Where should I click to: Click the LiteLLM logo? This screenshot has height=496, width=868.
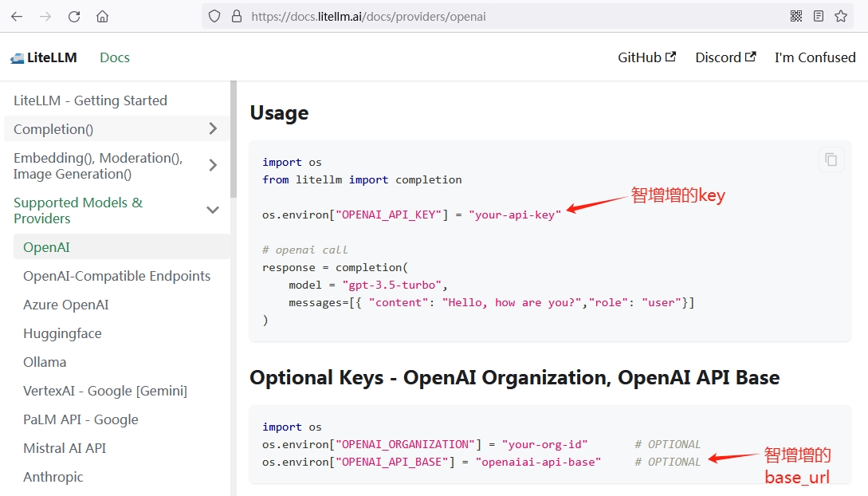pos(43,57)
